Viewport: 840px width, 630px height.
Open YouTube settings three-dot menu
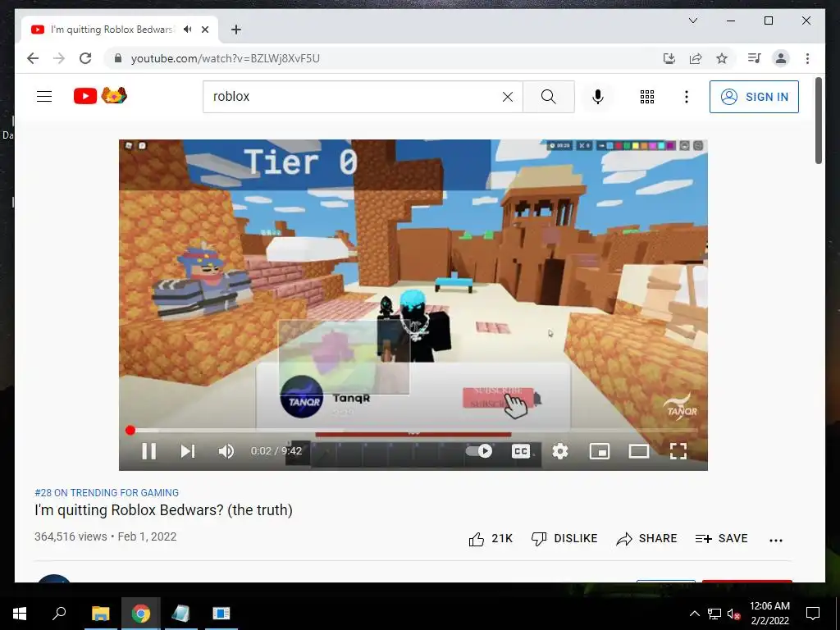click(x=687, y=97)
